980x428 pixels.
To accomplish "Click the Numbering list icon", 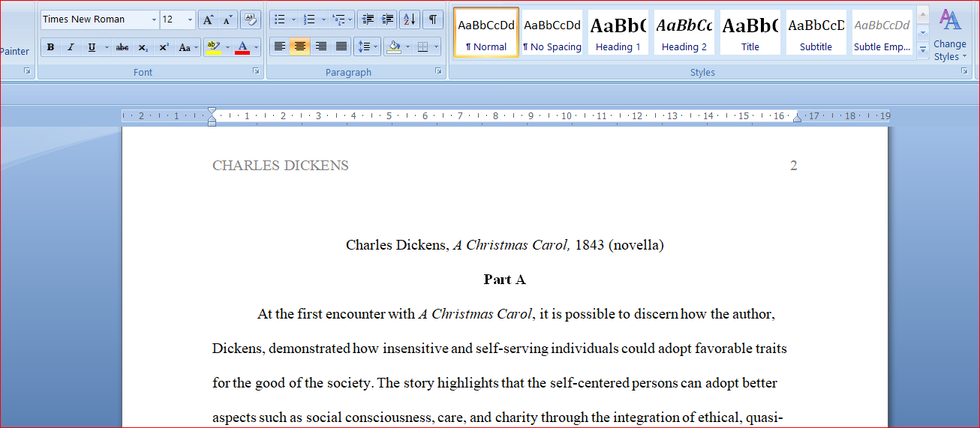I will pos(309,19).
